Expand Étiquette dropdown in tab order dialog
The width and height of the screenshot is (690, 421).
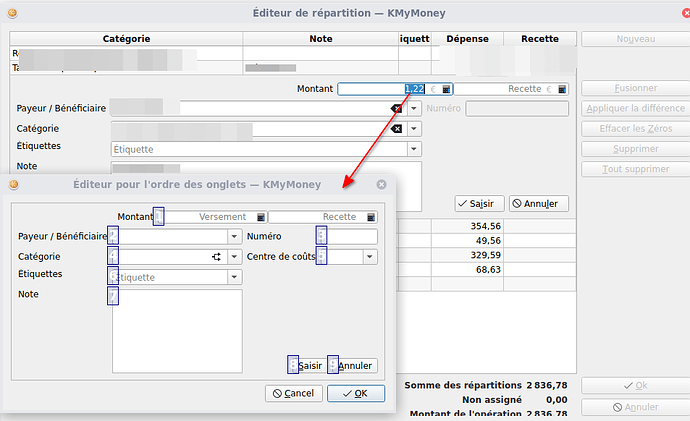(x=234, y=277)
